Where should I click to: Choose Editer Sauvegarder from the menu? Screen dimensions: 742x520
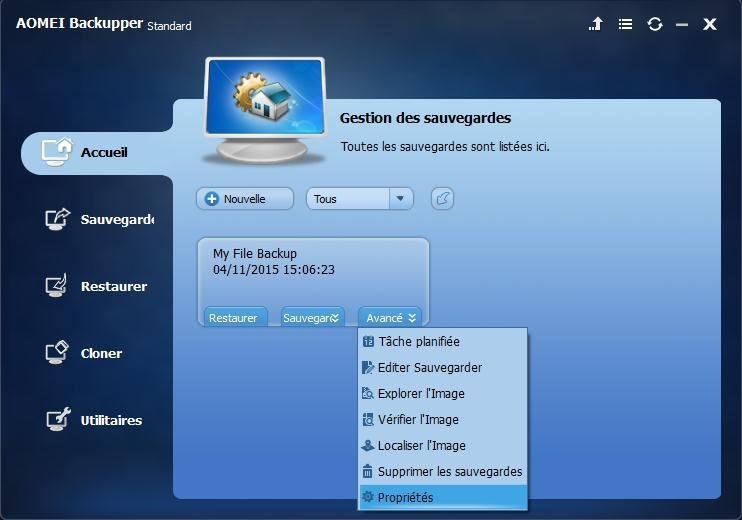tap(443, 368)
